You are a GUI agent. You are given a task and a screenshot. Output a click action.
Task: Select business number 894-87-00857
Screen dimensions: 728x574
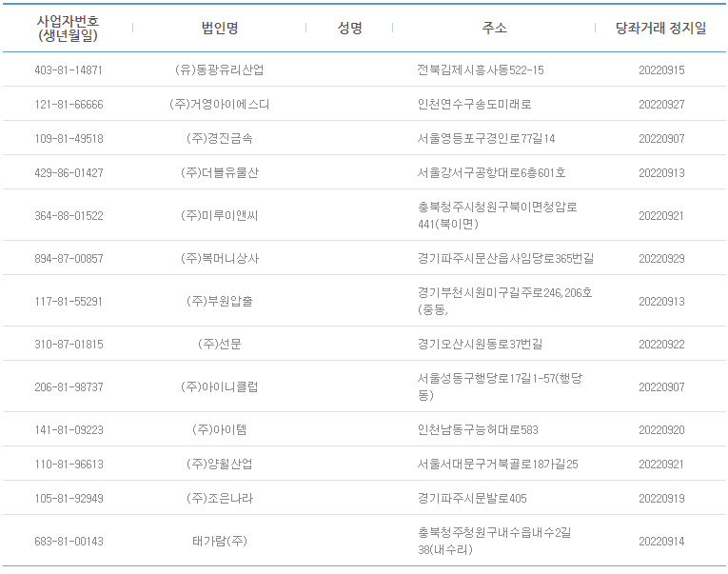click(x=69, y=259)
